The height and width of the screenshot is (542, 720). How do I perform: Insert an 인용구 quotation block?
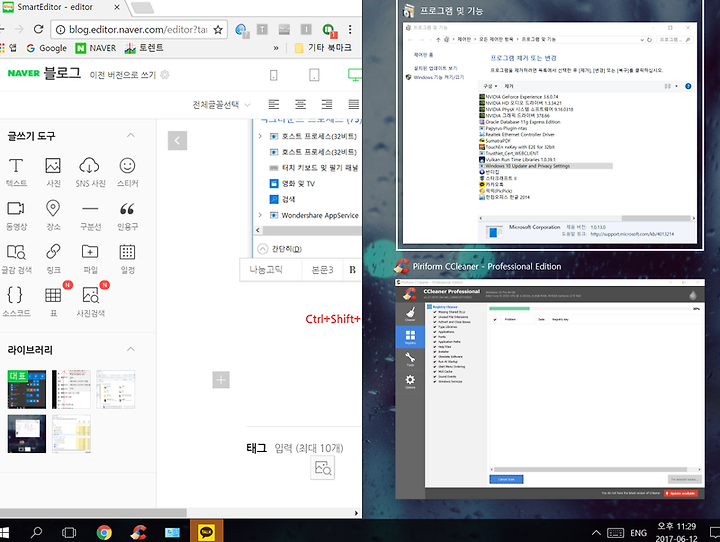click(127, 215)
